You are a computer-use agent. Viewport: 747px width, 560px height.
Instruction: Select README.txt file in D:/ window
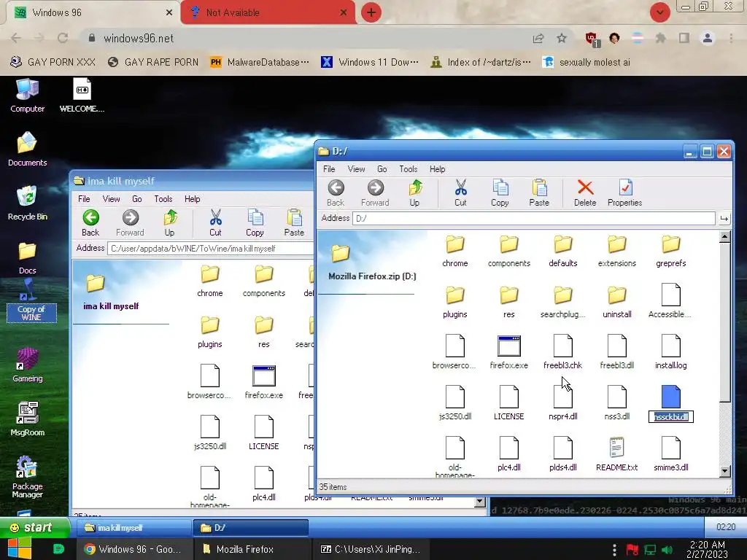[x=617, y=454]
